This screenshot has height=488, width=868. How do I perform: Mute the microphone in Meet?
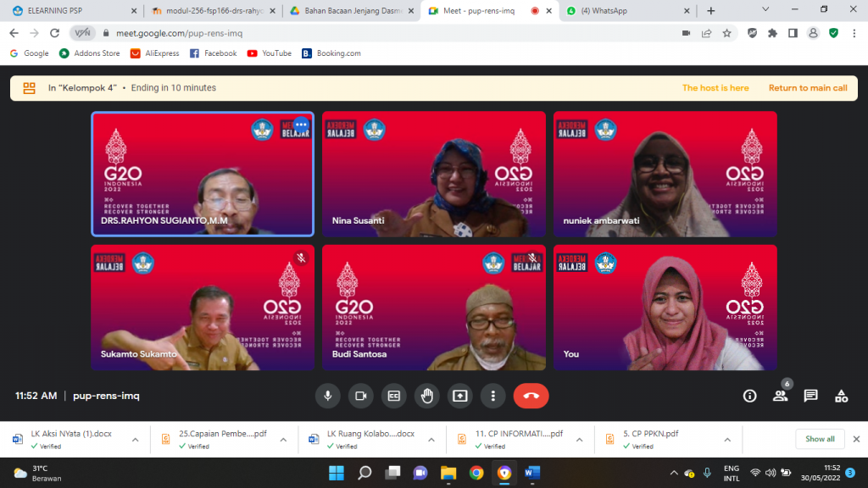tap(327, 396)
